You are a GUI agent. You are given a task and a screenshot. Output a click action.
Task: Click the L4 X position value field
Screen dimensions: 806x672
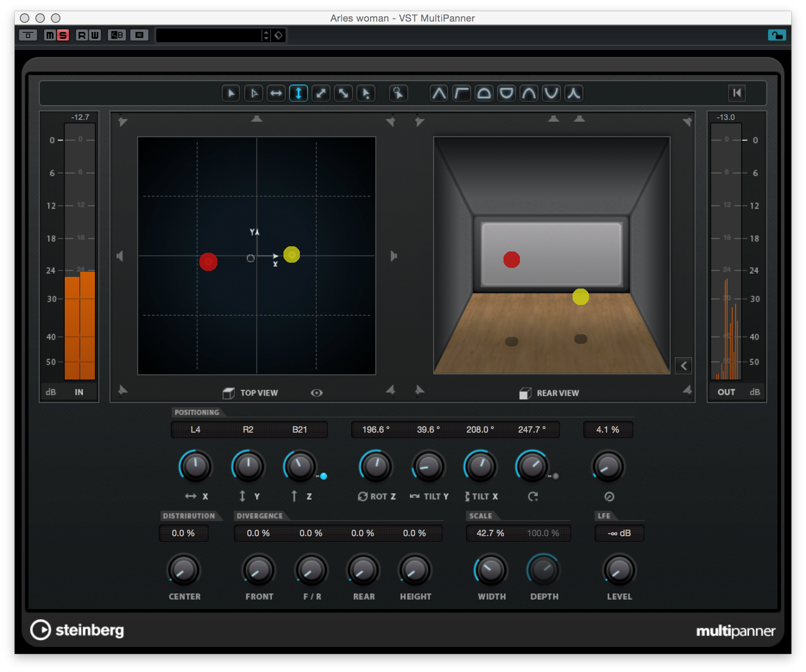pos(195,430)
